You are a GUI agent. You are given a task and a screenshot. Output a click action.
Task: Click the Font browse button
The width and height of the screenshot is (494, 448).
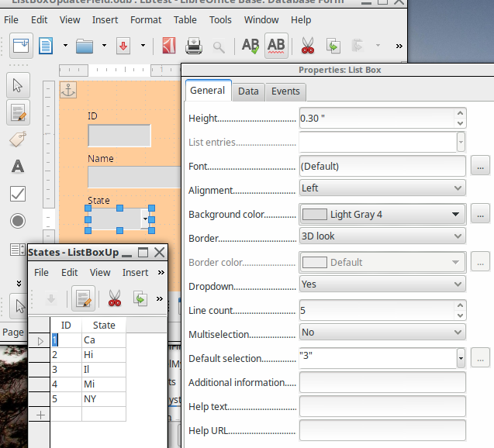pyautogui.click(x=481, y=166)
